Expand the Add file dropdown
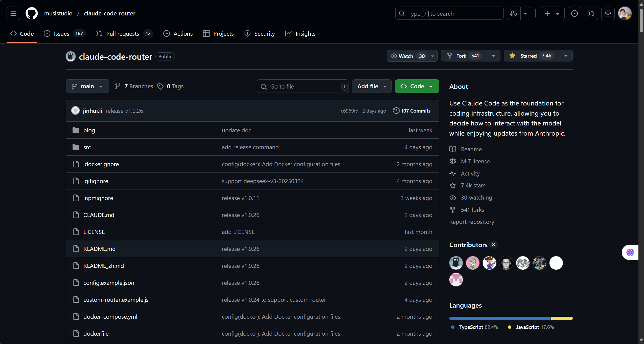This screenshot has width=644, height=344. coord(372,86)
